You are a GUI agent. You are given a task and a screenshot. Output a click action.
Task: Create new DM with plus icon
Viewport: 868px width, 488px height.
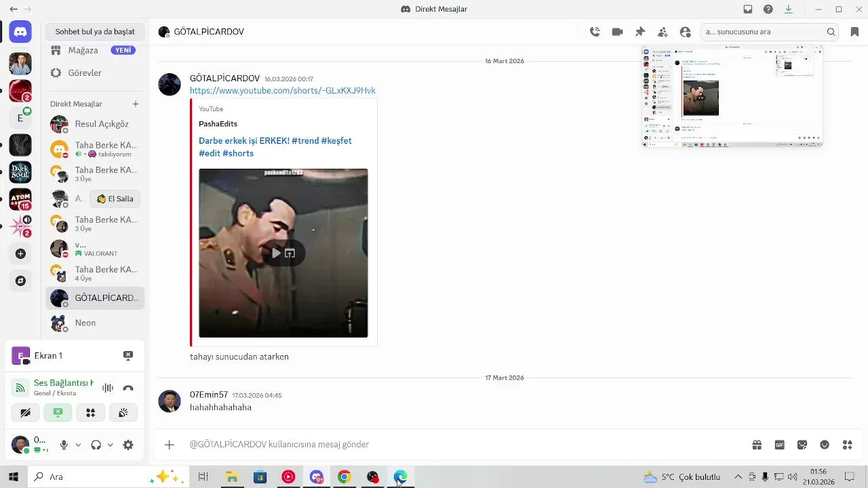136,104
